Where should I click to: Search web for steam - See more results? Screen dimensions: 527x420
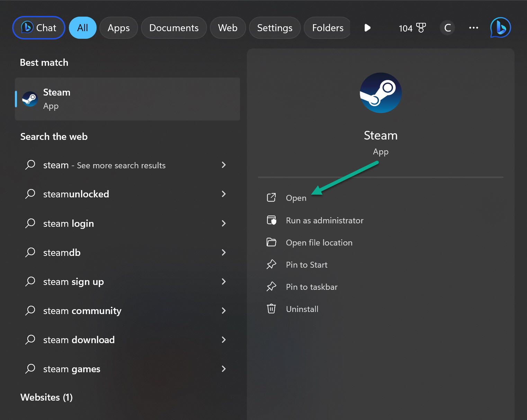[x=127, y=165]
